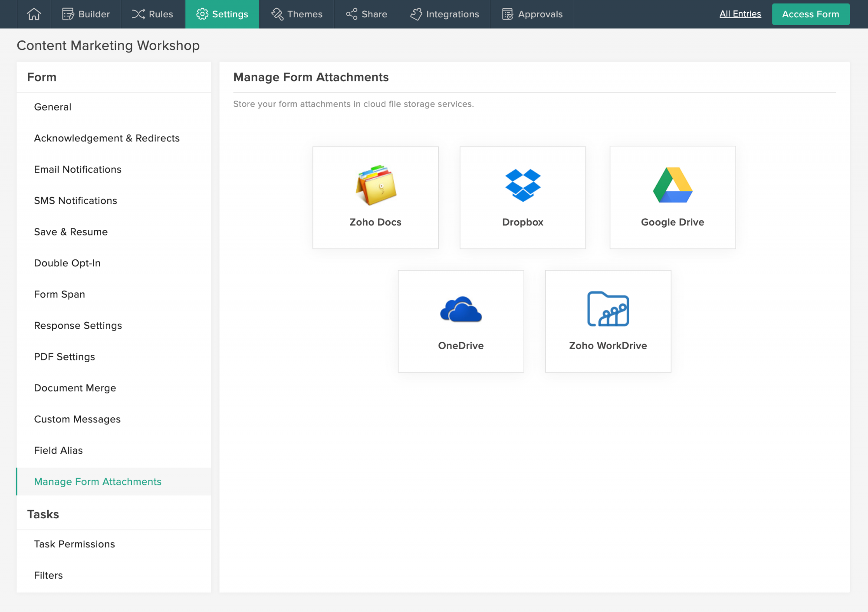
Task: Switch to the Rules tab label
Action: 161,14
